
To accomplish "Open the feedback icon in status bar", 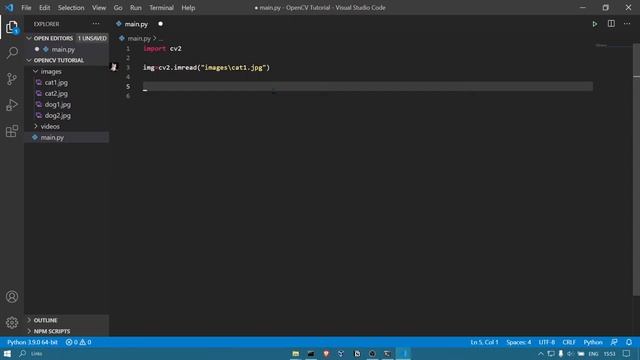I will 614,342.
